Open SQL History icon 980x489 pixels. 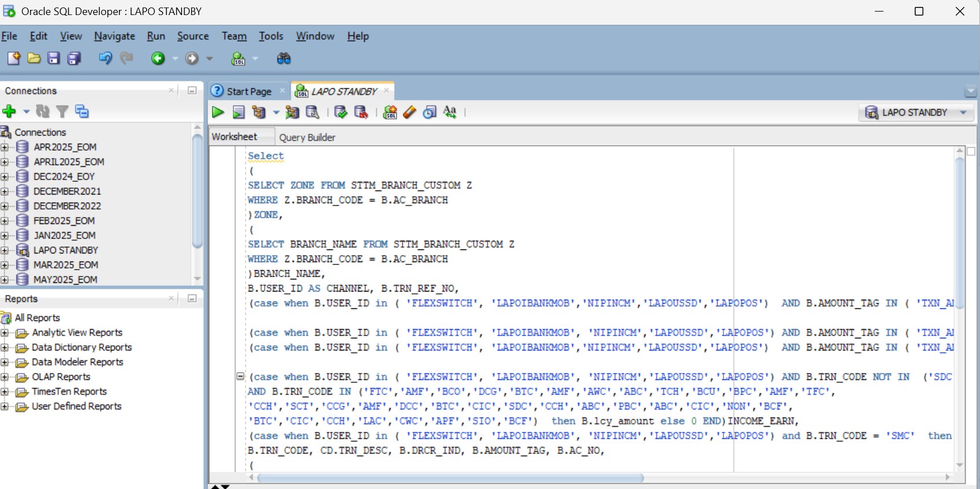(x=429, y=113)
